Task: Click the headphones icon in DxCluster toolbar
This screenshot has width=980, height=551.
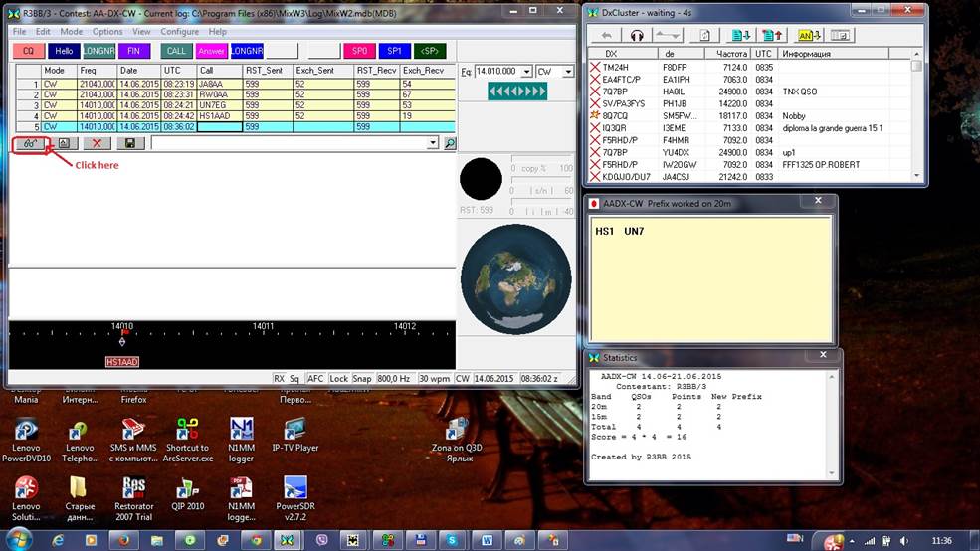Action: (x=637, y=35)
